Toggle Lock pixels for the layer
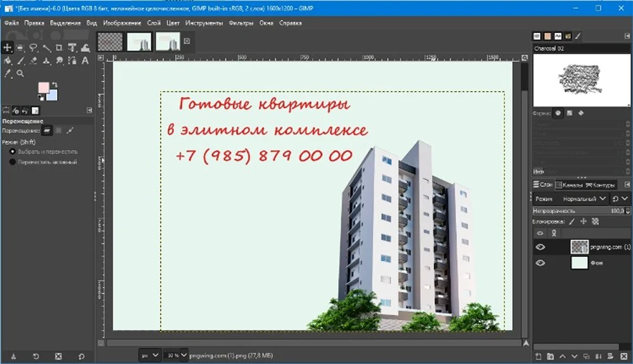 click(572, 222)
